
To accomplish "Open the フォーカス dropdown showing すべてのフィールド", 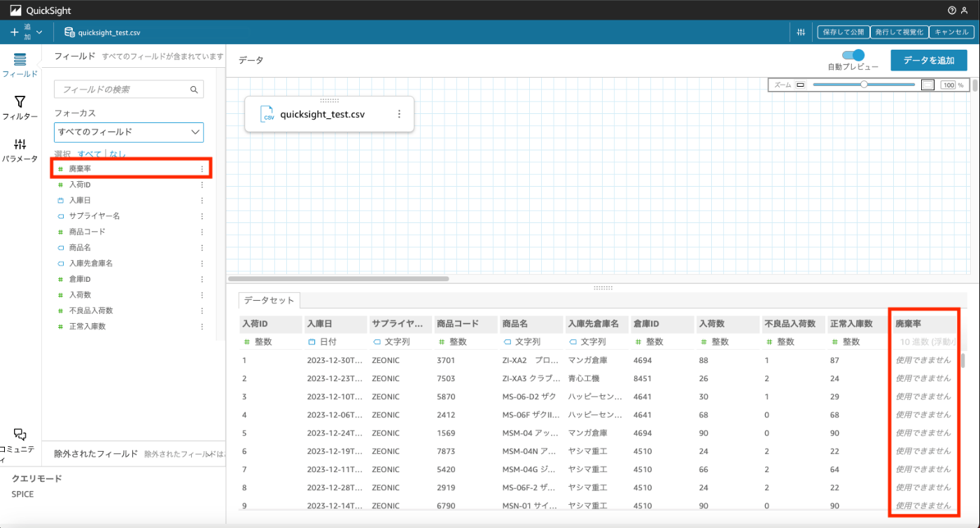I will pos(129,132).
